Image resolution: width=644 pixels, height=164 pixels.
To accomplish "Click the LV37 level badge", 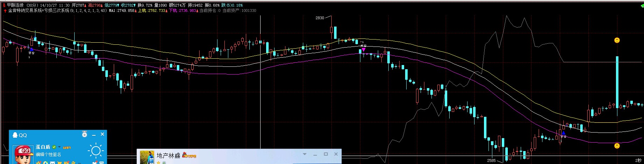I will click(67, 148).
